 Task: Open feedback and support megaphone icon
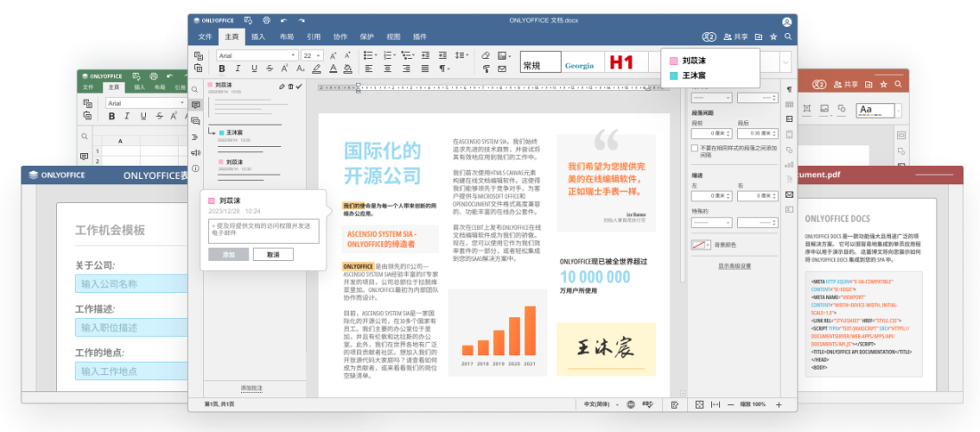[196, 152]
